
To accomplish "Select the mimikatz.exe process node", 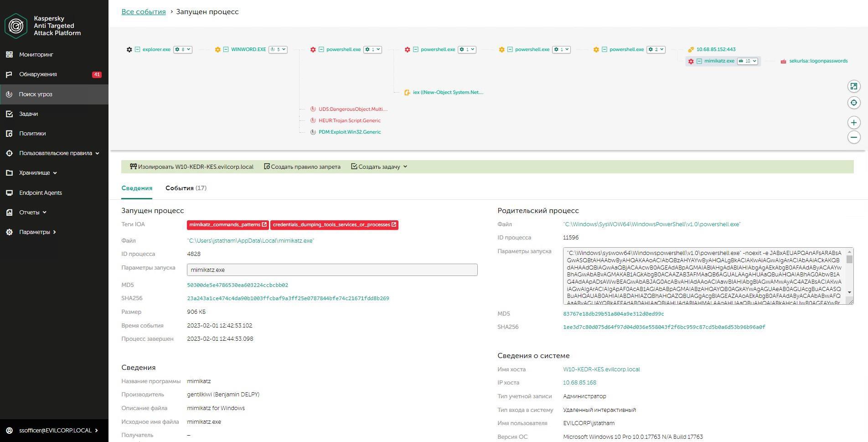I will (x=719, y=61).
